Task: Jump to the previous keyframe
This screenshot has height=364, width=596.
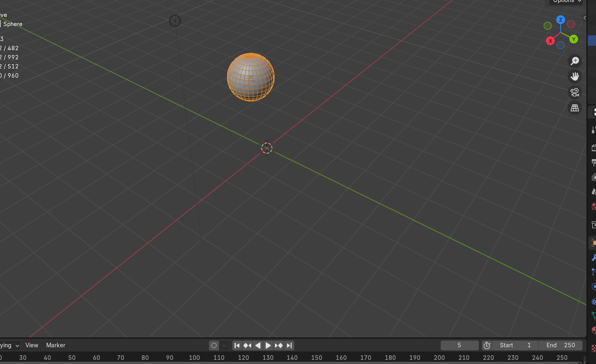Action: pyautogui.click(x=247, y=345)
